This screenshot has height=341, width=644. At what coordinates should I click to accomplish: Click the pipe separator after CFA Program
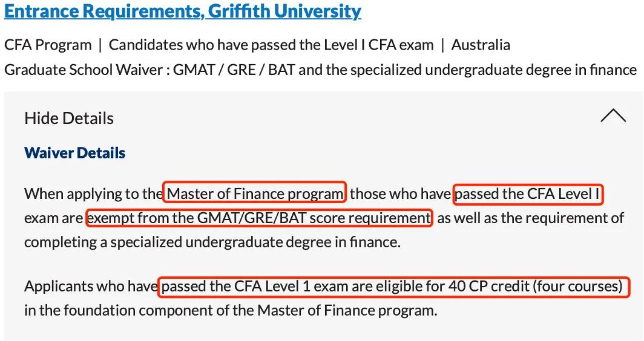tap(100, 45)
